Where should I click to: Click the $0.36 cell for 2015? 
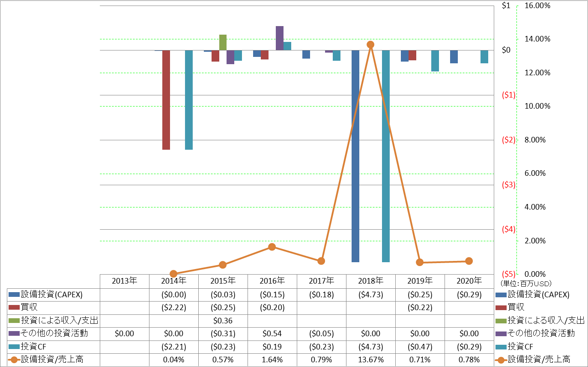click(x=223, y=320)
